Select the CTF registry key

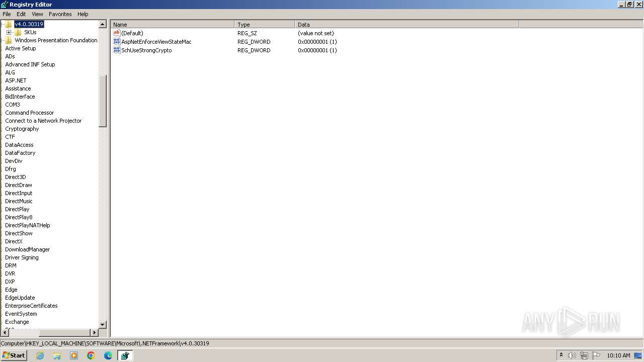tap(10, 137)
